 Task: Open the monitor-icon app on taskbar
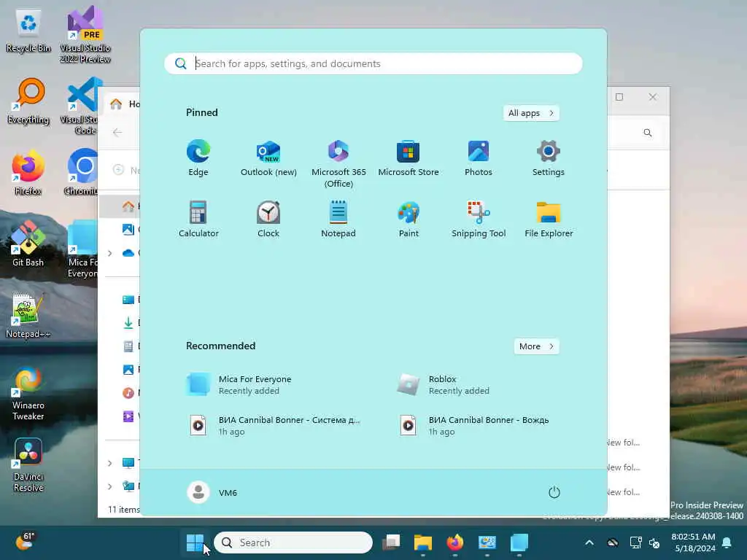[x=487, y=542]
